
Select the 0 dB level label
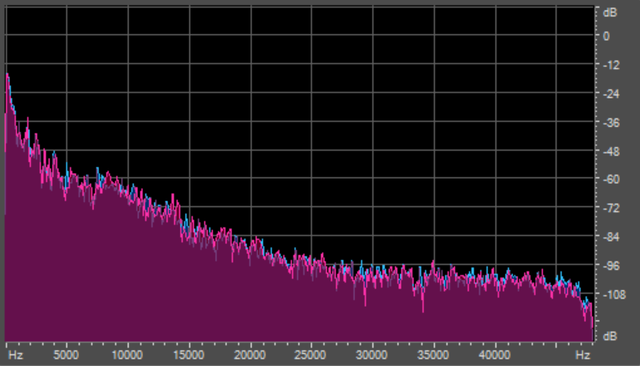tap(606, 36)
